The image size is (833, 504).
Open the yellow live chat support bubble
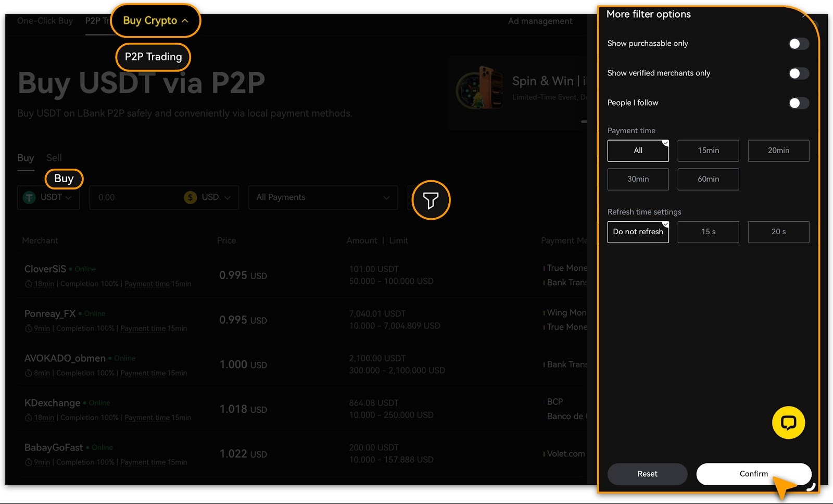coord(788,422)
